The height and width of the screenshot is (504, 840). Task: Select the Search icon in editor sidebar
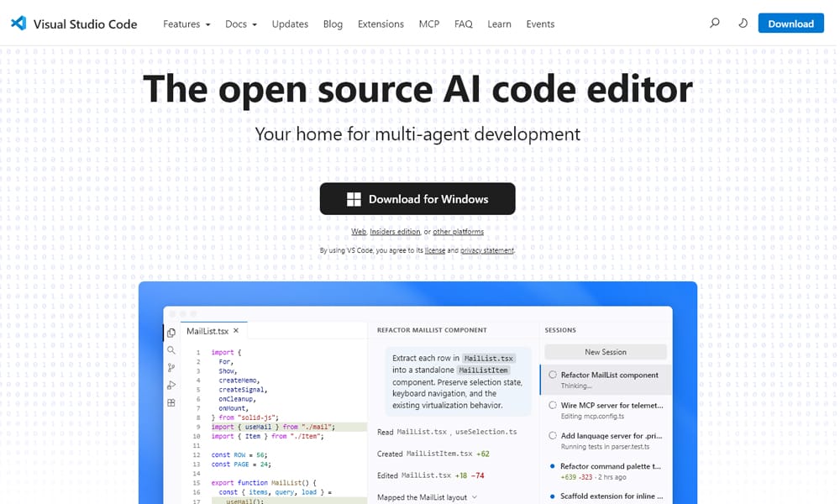point(171,350)
